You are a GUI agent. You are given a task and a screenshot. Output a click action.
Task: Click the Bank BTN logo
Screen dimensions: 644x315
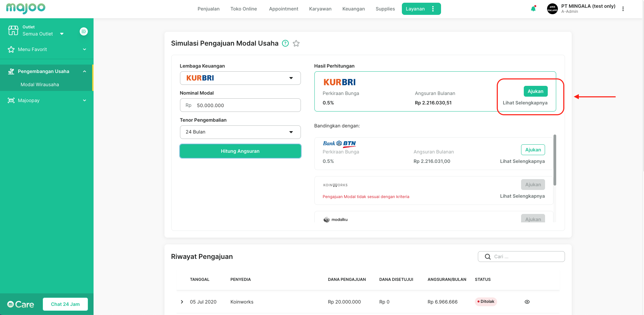click(x=339, y=144)
